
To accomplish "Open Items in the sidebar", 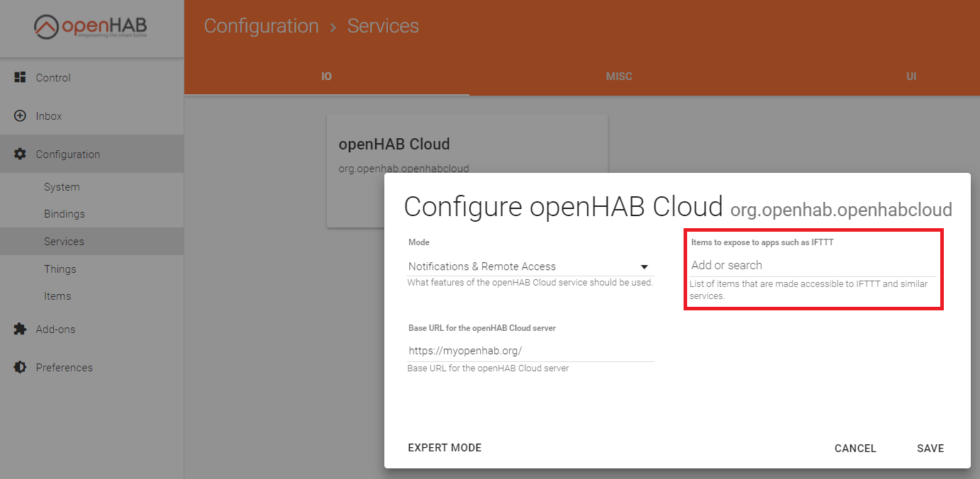I will [x=57, y=296].
